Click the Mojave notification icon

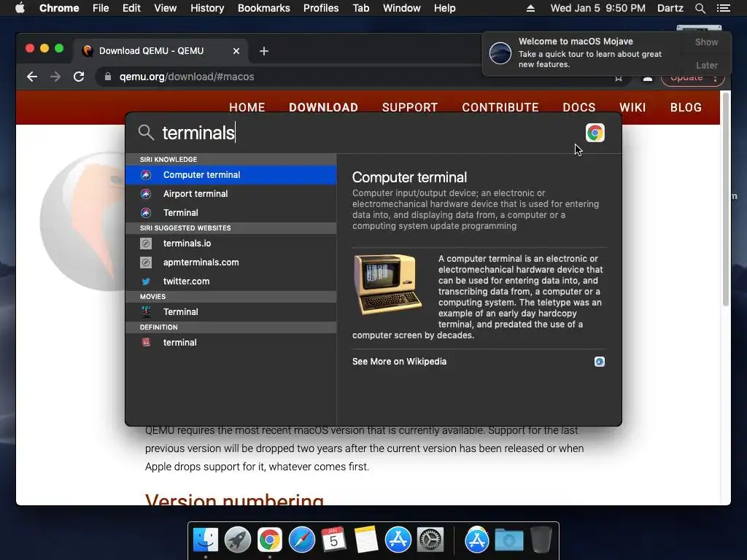coord(500,52)
